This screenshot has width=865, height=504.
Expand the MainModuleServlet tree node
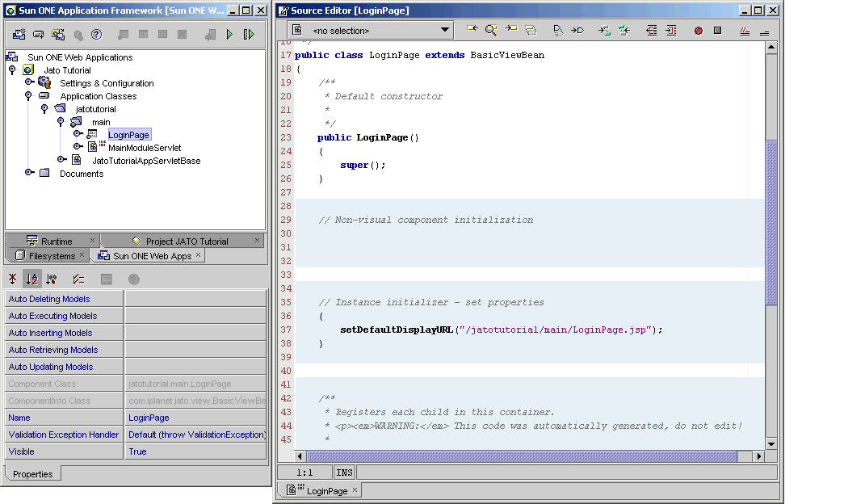(x=77, y=147)
